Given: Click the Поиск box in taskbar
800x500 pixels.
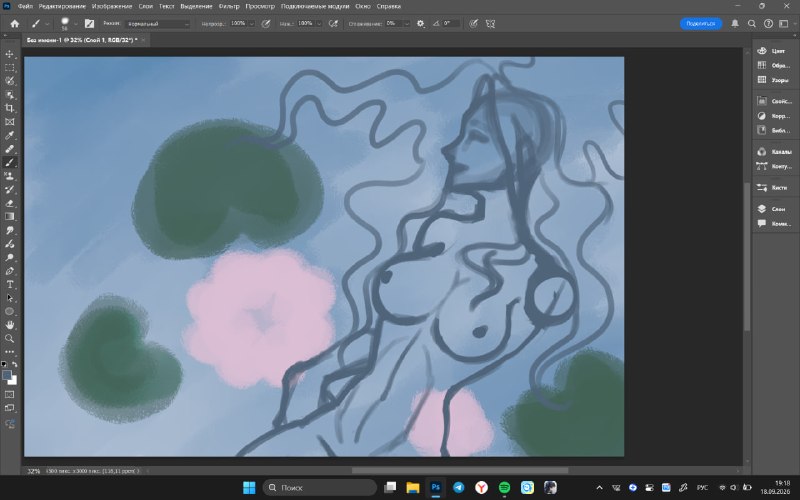Looking at the screenshot, I should click(320, 487).
